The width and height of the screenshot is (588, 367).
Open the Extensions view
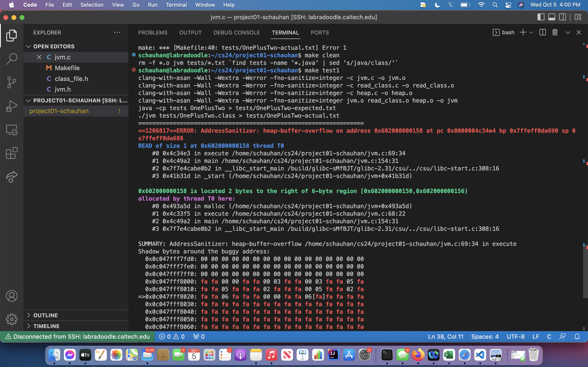(x=12, y=153)
